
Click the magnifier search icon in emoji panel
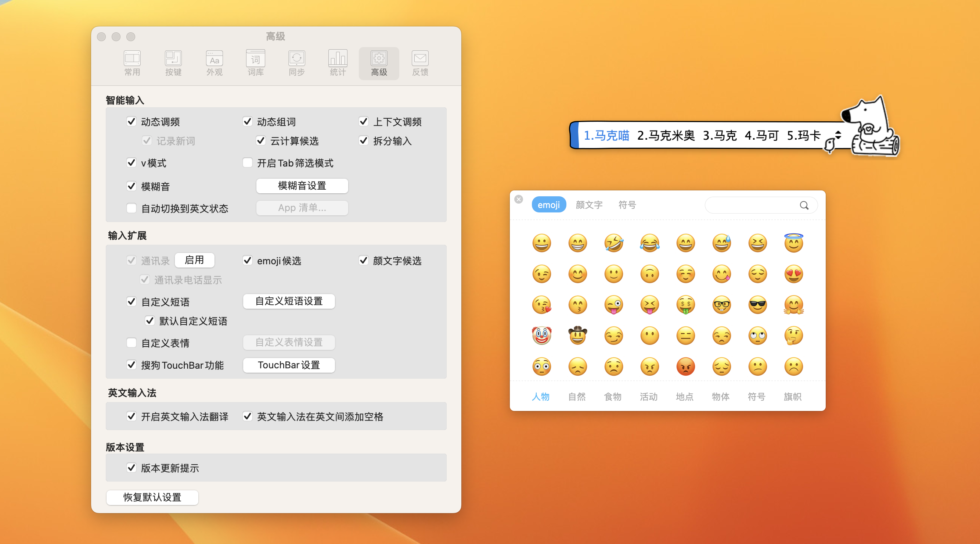[804, 205]
